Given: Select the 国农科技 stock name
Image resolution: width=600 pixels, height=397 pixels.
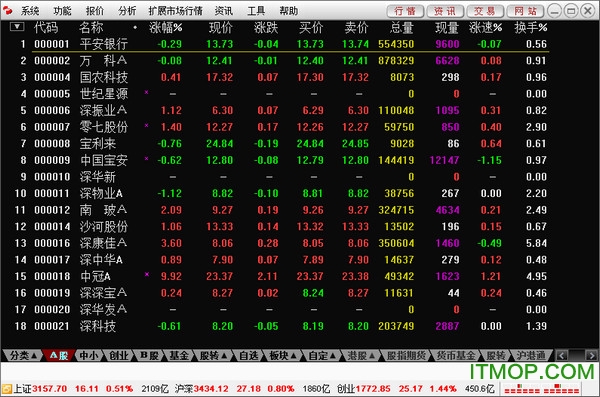Looking at the screenshot, I should [104, 77].
